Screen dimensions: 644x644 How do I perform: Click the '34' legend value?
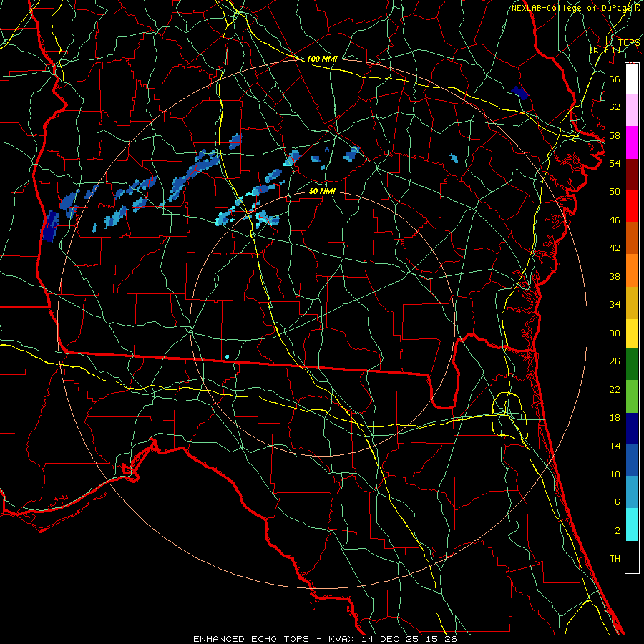[615, 305]
